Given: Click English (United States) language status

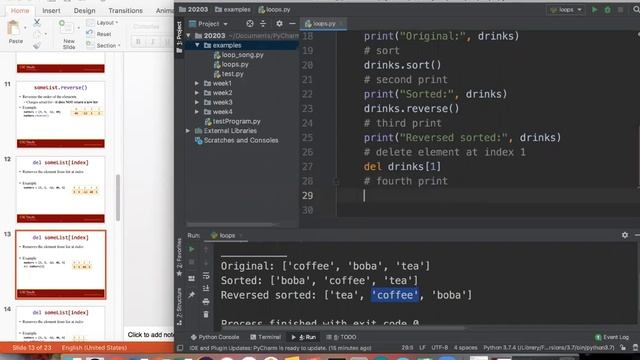Looking at the screenshot, I should (x=94, y=348).
